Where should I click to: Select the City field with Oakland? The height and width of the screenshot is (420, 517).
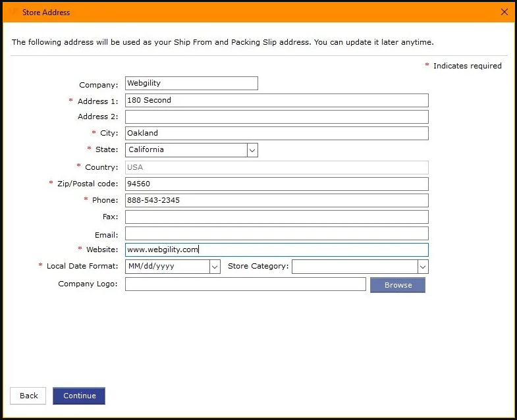(277, 134)
